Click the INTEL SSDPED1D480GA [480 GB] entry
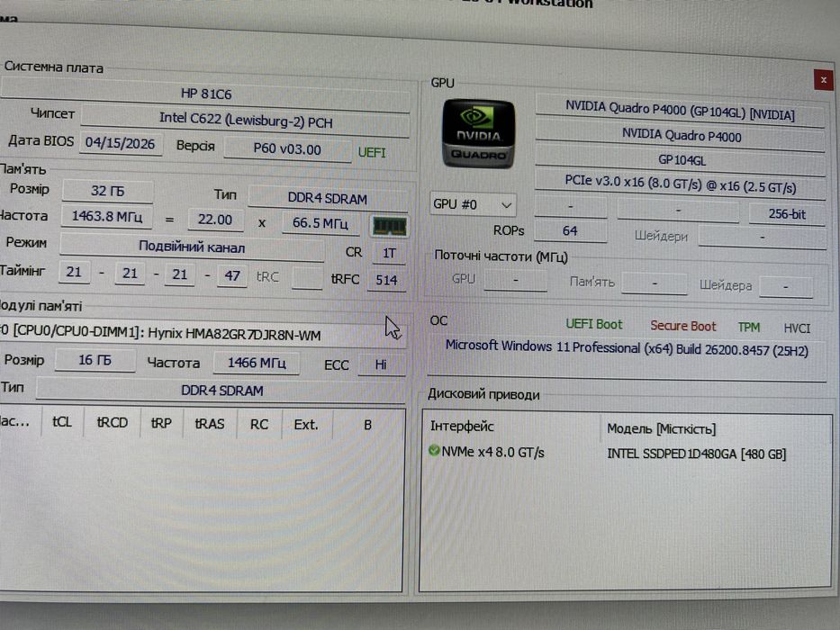This screenshot has width=840, height=630. click(697, 454)
